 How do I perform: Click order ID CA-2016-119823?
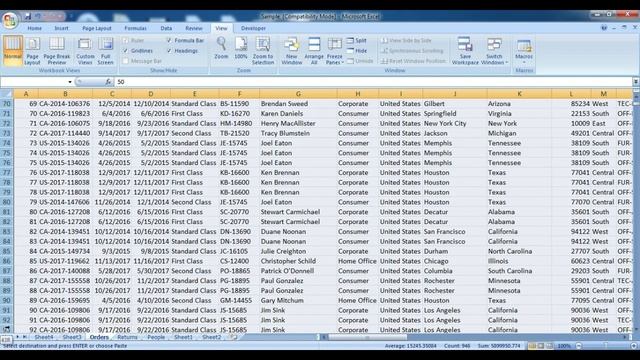(x=65, y=113)
